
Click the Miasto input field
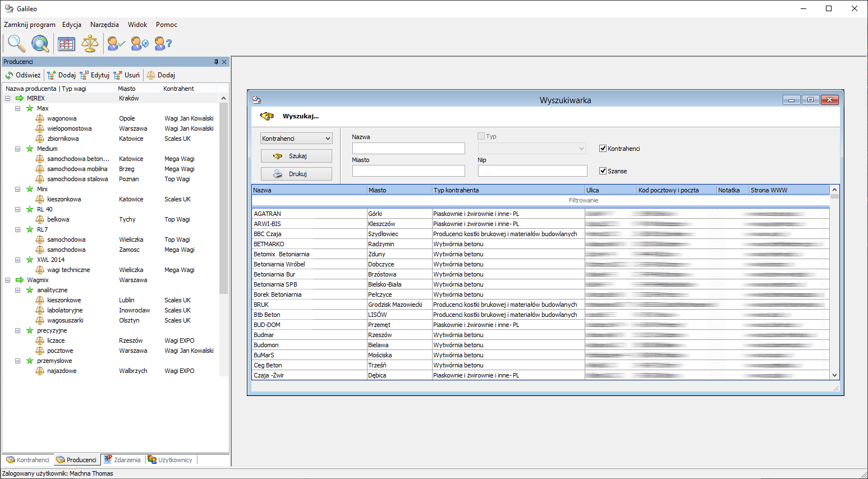(408, 171)
